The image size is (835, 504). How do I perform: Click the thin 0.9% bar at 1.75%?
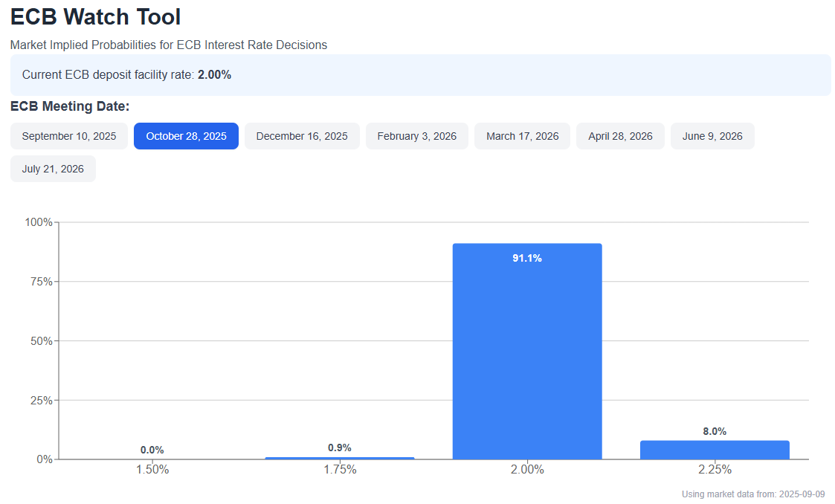tap(340, 458)
